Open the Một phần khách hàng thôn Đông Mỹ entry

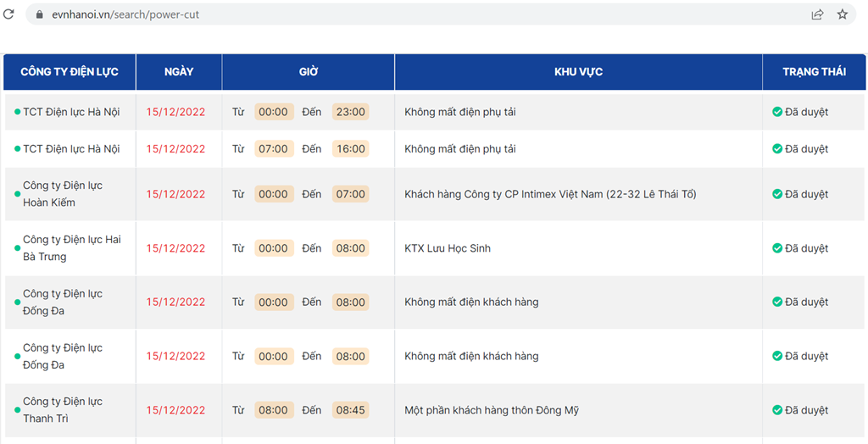pos(492,410)
